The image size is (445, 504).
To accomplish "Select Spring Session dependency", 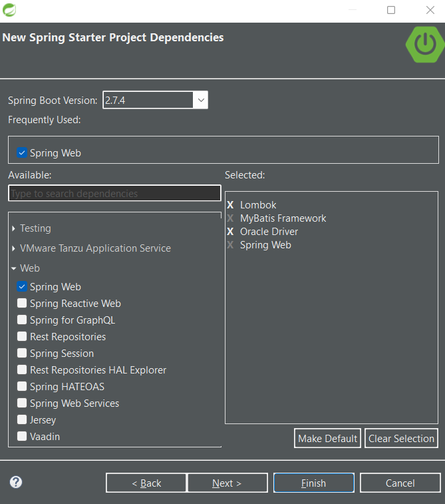I will coord(22,353).
